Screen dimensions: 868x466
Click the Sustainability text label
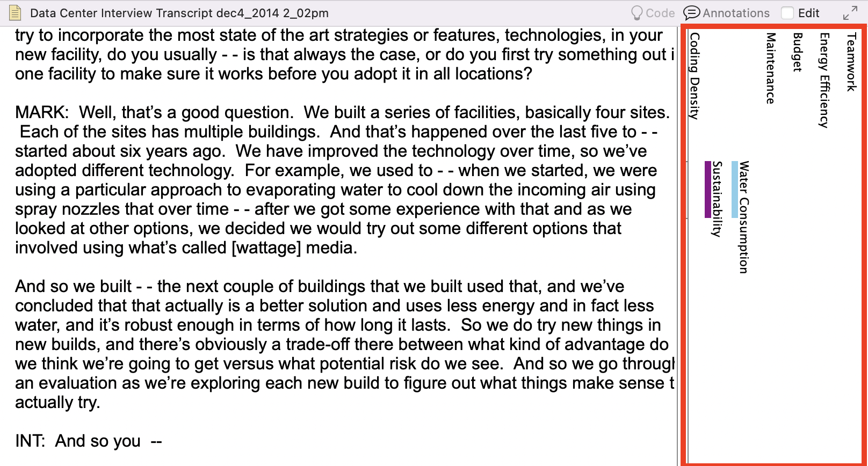tap(717, 199)
